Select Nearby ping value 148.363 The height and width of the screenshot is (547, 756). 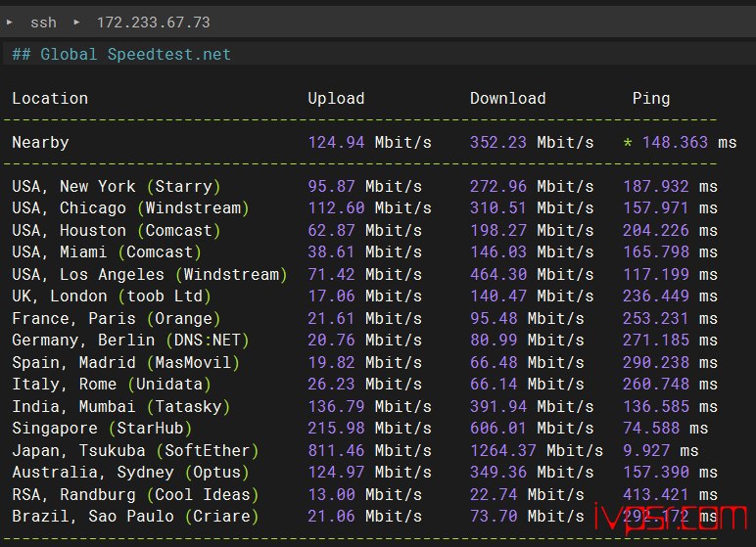coord(675,143)
